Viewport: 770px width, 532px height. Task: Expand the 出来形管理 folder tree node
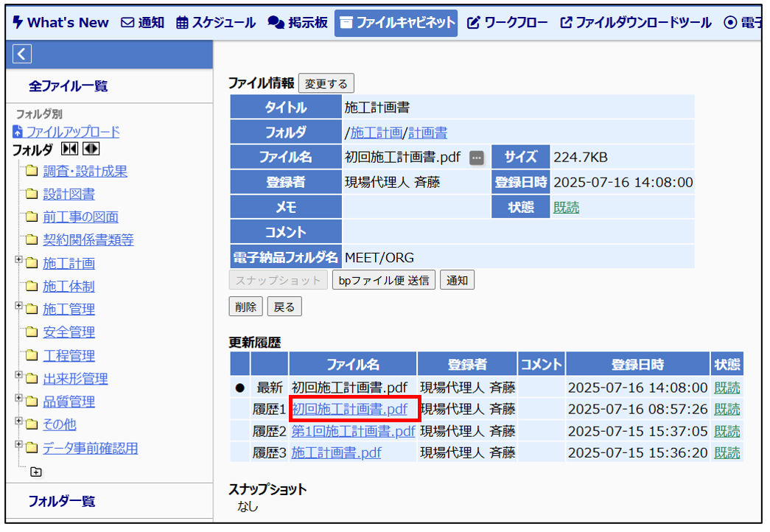(18, 376)
